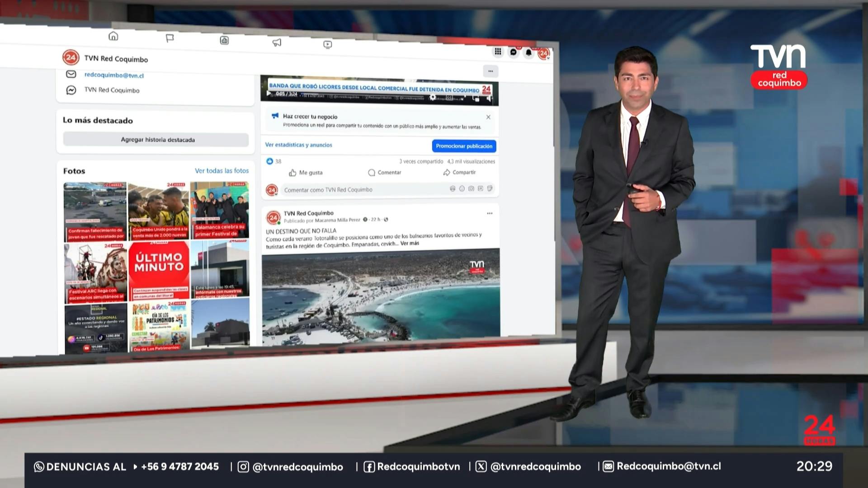Click the Messenger icon beside TVN Red Coquimbo
Viewport: 868px width, 488px height.
71,90
